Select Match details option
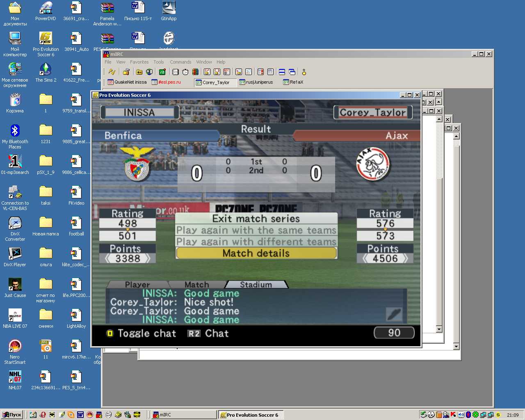This screenshot has height=420, width=525. tap(256, 253)
